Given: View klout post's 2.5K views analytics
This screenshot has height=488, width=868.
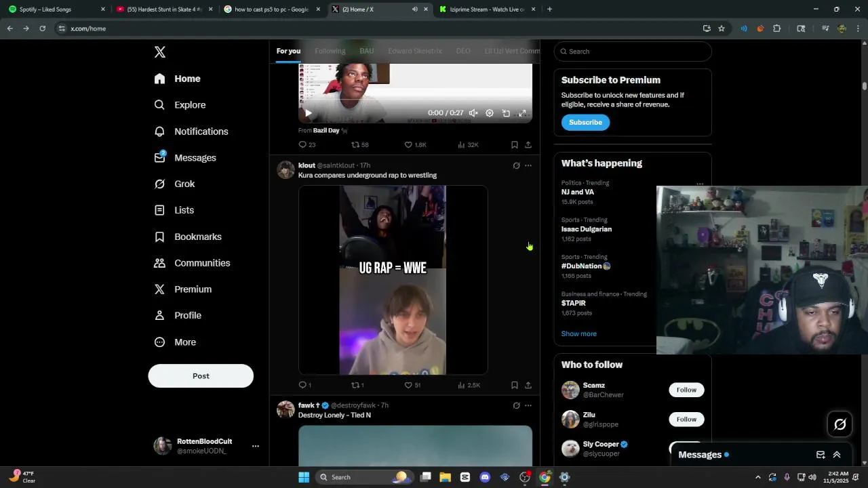Looking at the screenshot, I should click(x=469, y=385).
